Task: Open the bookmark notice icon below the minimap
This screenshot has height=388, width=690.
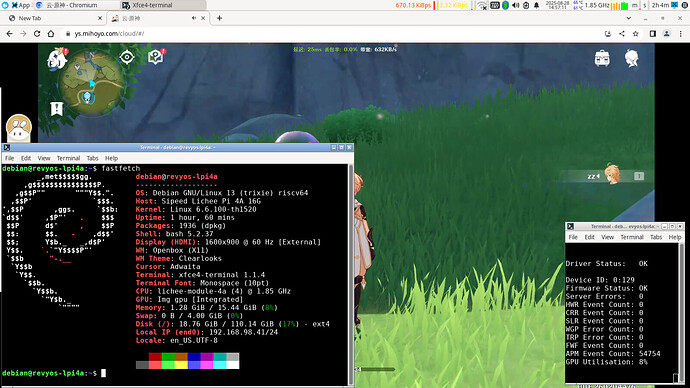Action: 57,108
